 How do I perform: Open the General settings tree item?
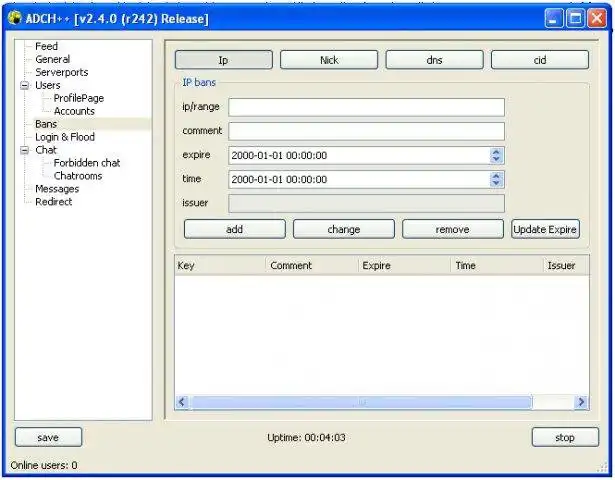coord(53,59)
